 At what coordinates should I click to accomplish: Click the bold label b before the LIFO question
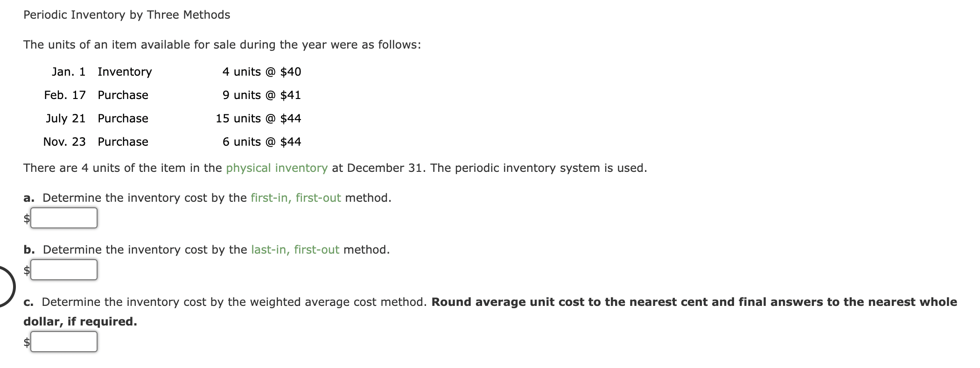pyautogui.click(x=28, y=249)
